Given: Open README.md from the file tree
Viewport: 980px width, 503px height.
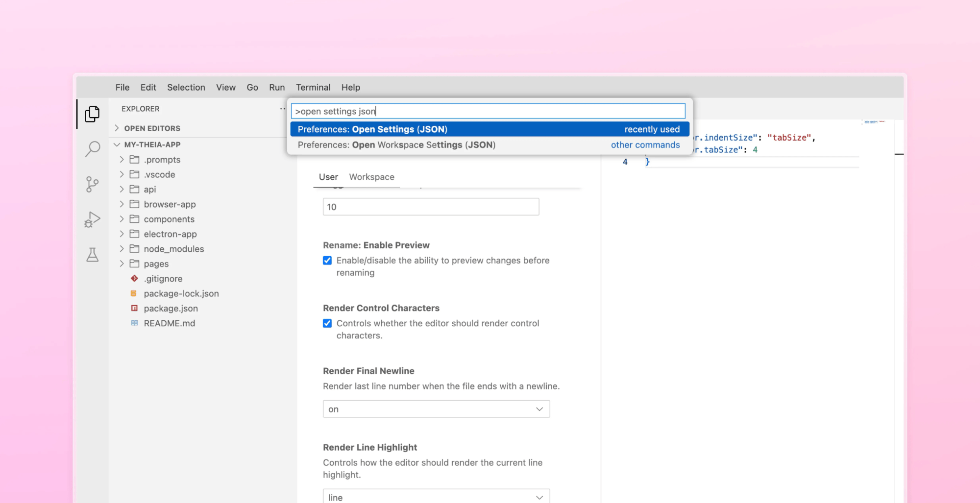Looking at the screenshot, I should click(169, 323).
